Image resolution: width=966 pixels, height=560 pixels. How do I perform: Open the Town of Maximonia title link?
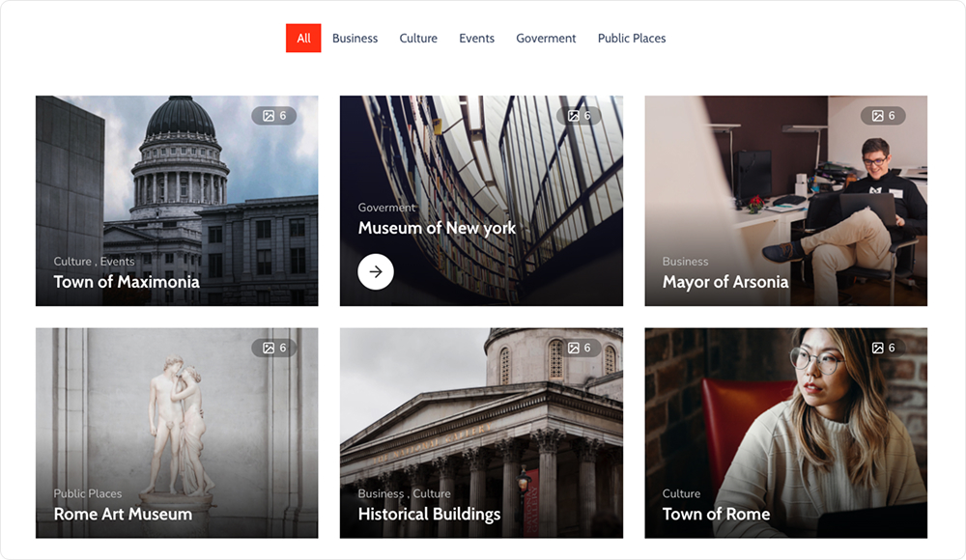click(127, 282)
